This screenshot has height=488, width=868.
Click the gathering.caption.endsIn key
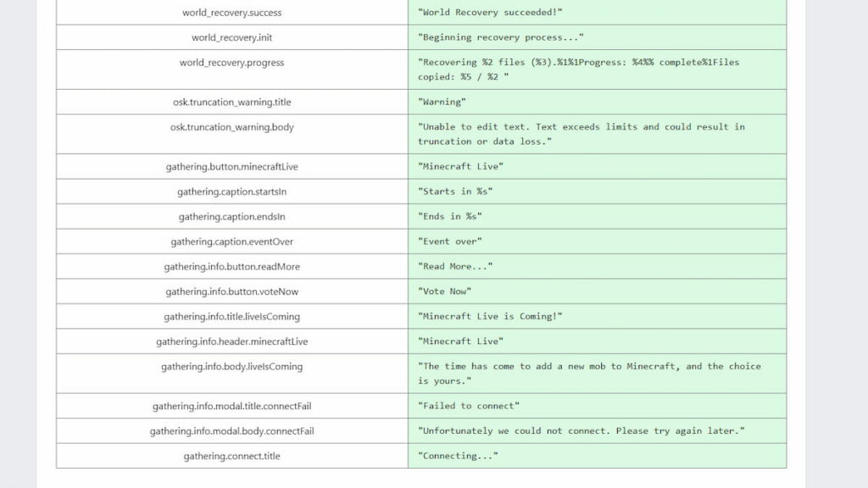(232, 216)
